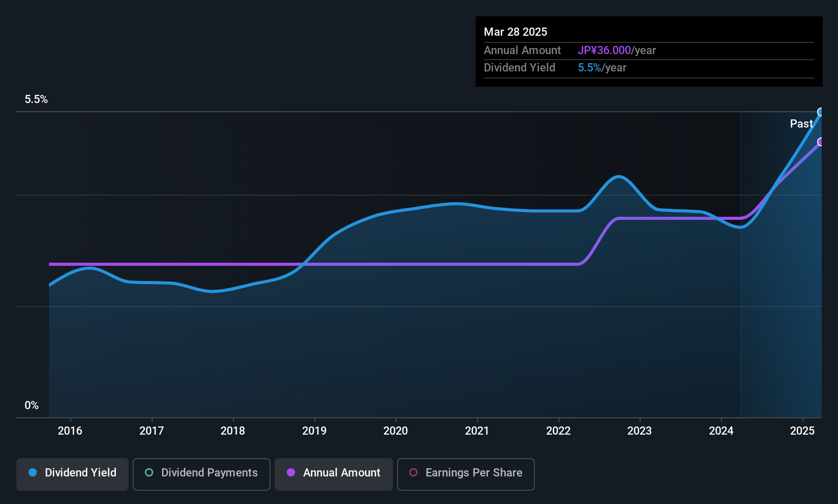The height and width of the screenshot is (504, 838).
Task: Toggle the Annual Amount legend button
Action: pos(333,474)
